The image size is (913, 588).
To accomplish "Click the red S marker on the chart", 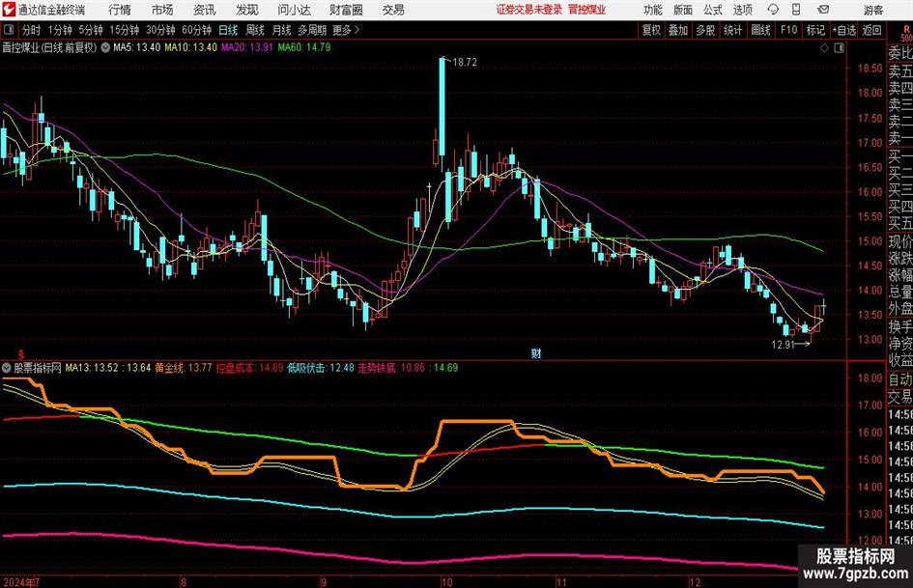I will [21, 354].
